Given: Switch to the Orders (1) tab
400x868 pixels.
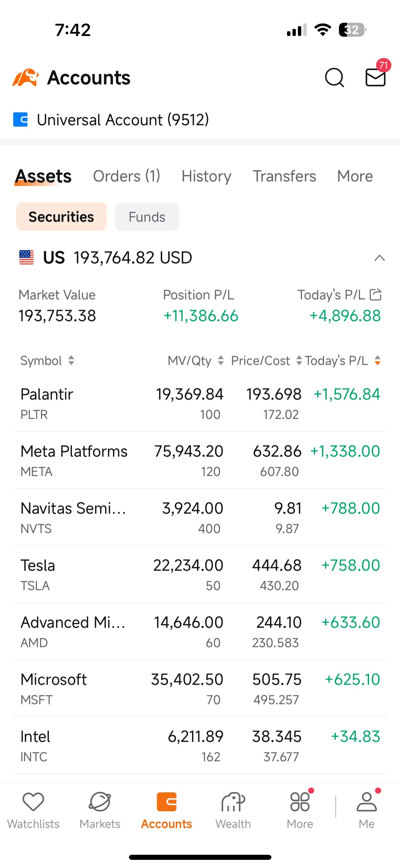Looking at the screenshot, I should pyautogui.click(x=127, y=176).
